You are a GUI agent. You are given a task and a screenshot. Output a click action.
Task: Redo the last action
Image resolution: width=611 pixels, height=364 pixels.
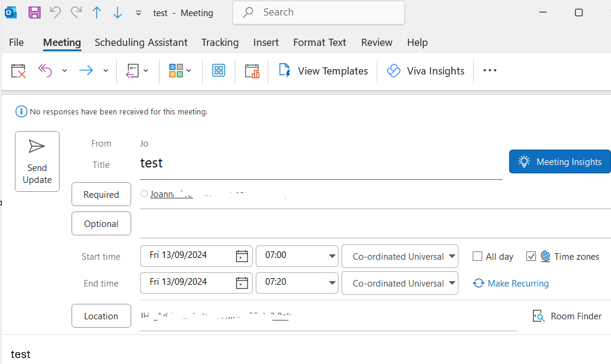[x=76, y=13]
